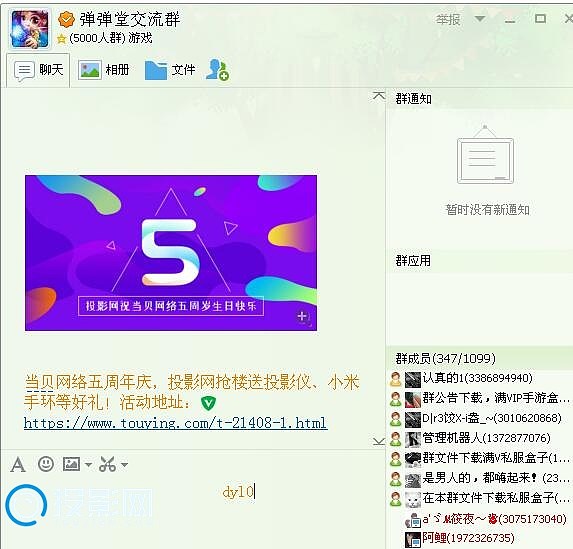Screen dimensions: 573x549
Task: Click the promotional chat message text
Action: pyautogui.click(x=192, y=392)
